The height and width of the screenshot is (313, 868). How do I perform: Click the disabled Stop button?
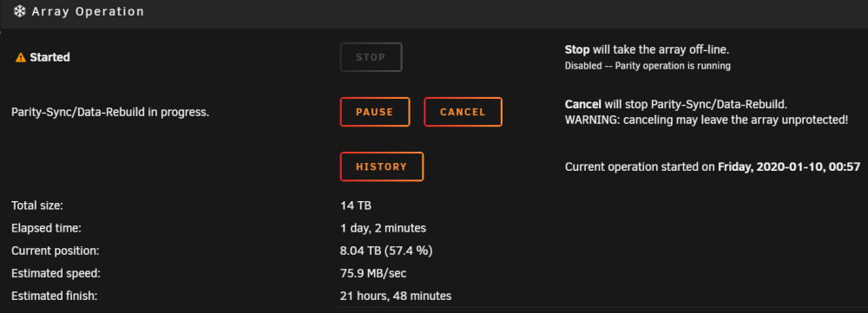pyautogui.click(x=371, y=57)
